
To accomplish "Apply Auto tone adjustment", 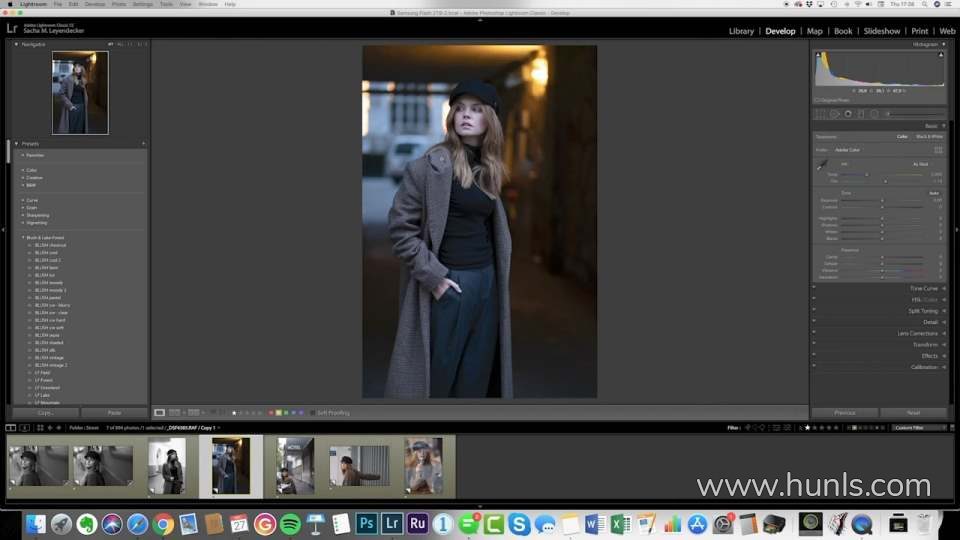I will (934, 193).
